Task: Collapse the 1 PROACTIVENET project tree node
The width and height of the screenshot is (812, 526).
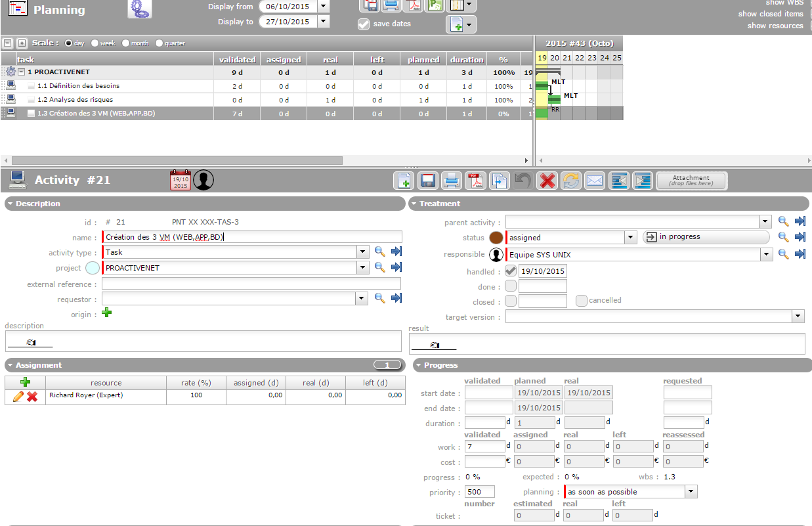Action: [22, 72]
